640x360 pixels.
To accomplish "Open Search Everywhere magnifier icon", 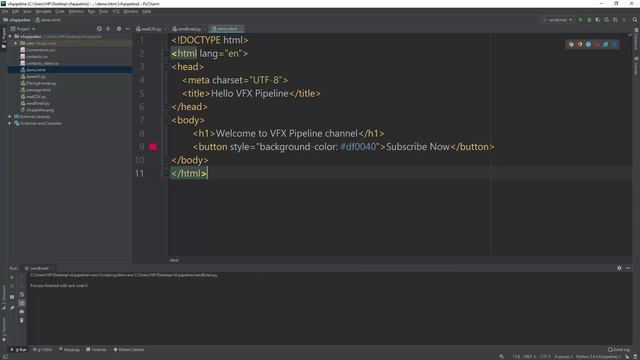I will 635,20.
